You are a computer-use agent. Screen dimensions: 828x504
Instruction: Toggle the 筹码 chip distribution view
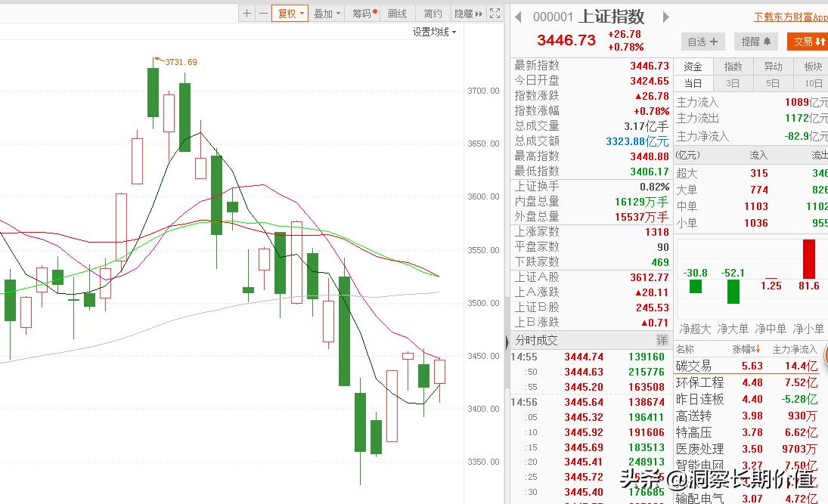[x=363, y=14]
